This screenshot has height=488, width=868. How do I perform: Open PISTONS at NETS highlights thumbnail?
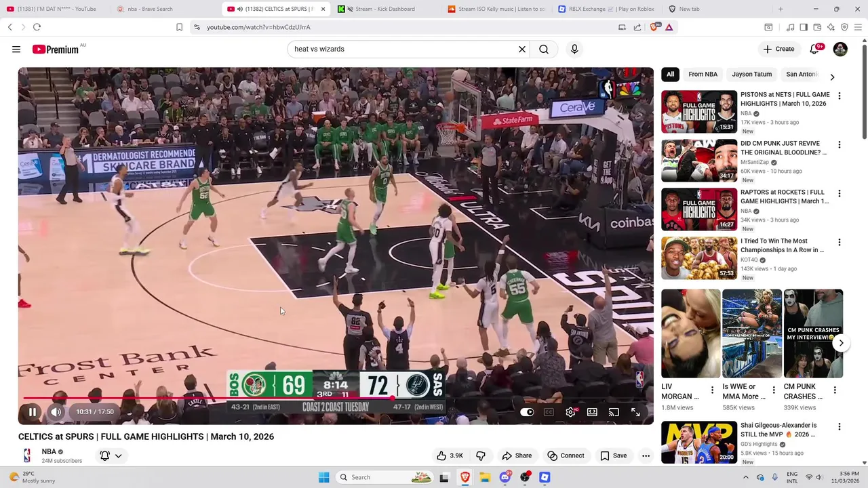pyautogui.click(x=699, y=112)
